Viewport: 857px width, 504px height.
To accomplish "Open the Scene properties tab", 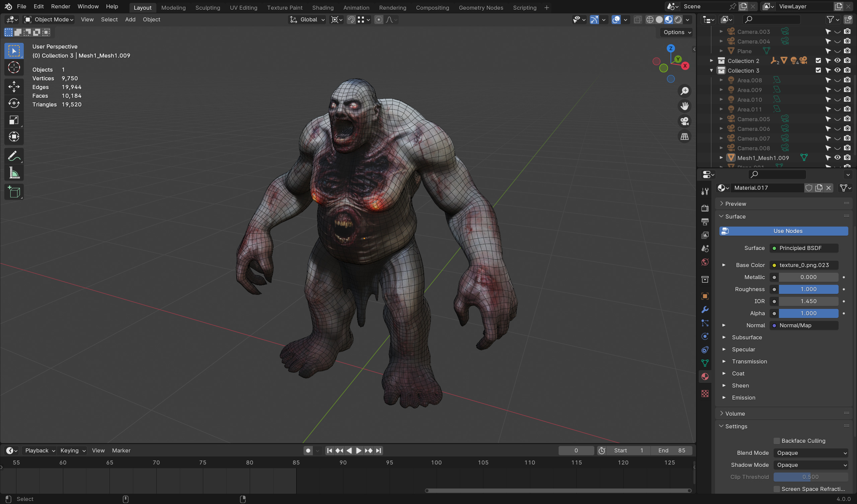I will (x=705, y=249).
